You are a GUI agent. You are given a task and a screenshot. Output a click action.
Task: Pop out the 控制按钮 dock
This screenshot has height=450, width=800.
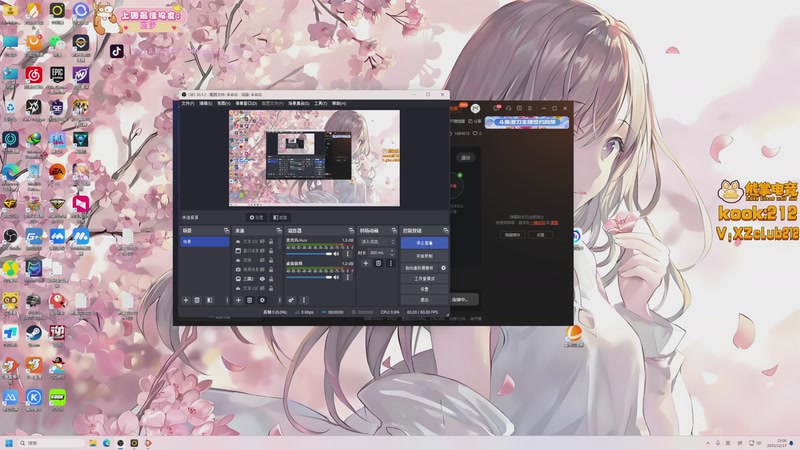445,231
